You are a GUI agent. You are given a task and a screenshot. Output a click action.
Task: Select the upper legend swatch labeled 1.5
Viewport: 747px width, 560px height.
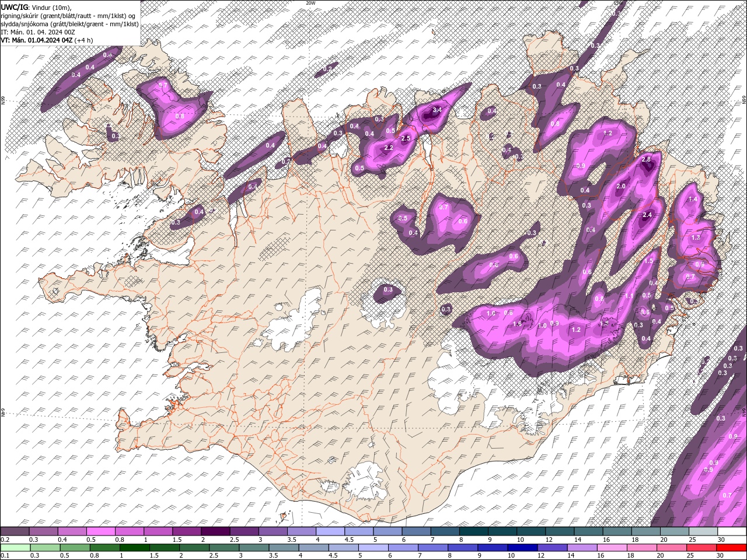(187, 531)
